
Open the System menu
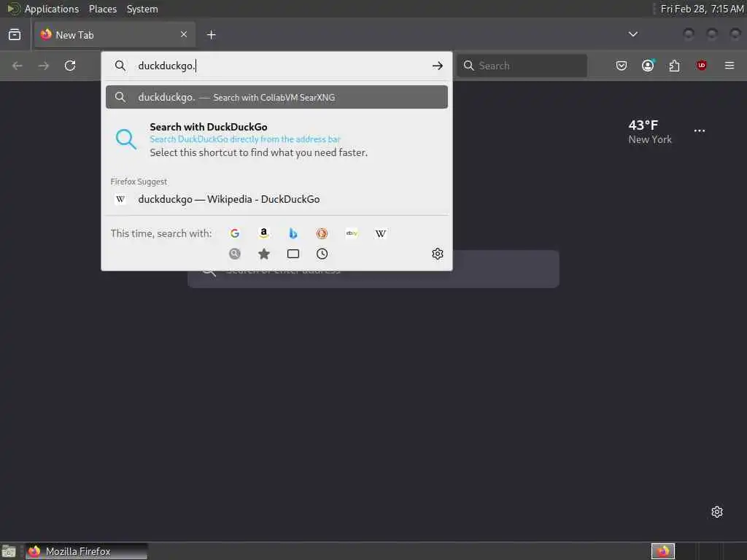(142, 9)
